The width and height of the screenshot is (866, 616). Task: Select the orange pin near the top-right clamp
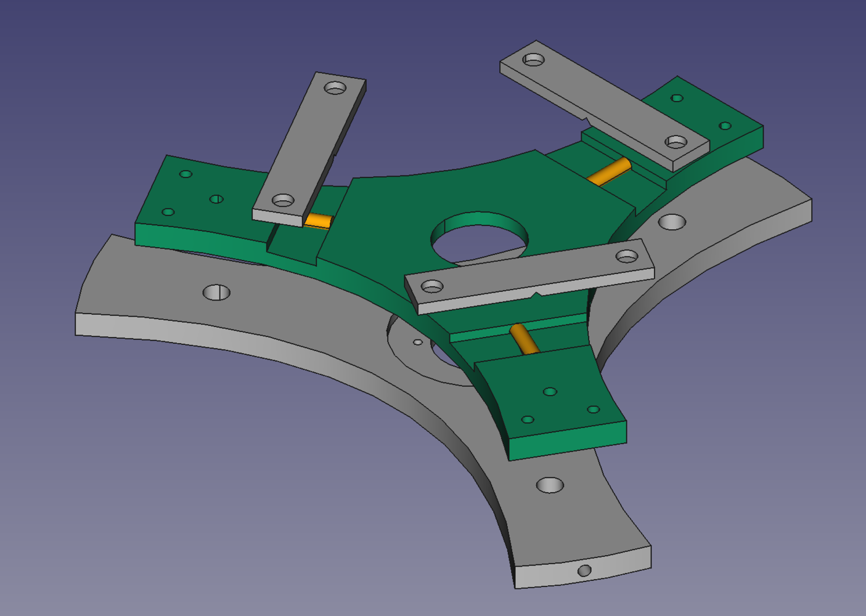click(609, 171)
